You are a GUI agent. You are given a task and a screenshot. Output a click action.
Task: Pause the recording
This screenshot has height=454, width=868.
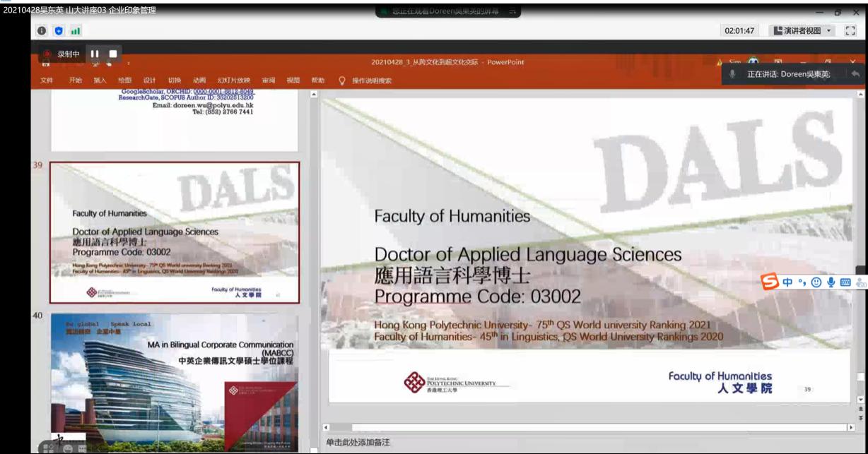94,54
